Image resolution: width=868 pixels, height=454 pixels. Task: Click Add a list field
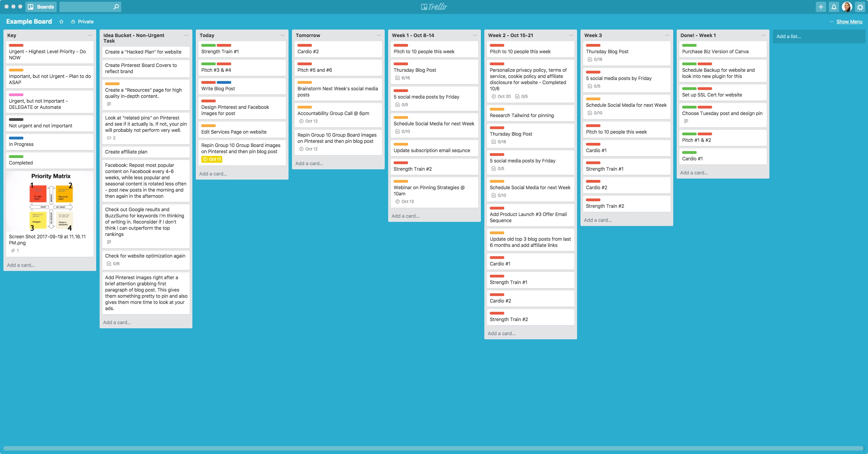819,36
